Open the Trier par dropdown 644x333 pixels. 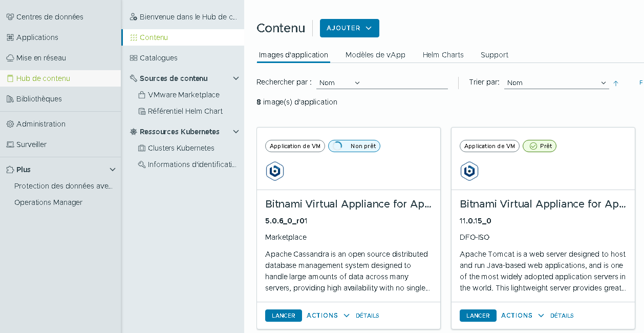(556, 83)
